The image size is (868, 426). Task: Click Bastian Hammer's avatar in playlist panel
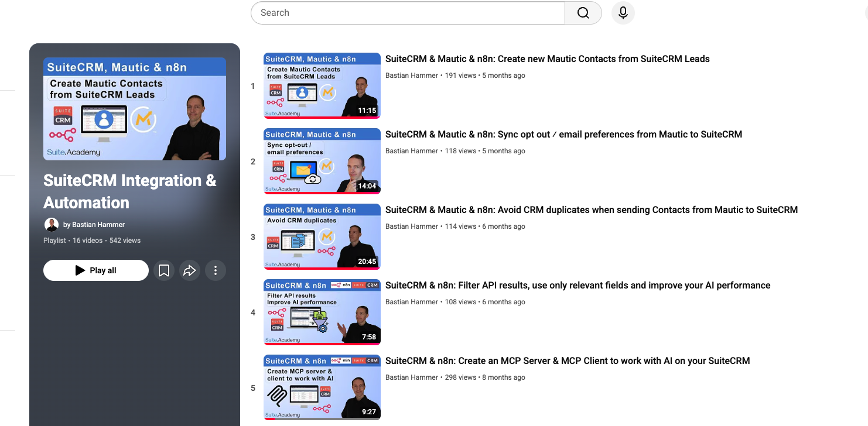click(52, 225)
